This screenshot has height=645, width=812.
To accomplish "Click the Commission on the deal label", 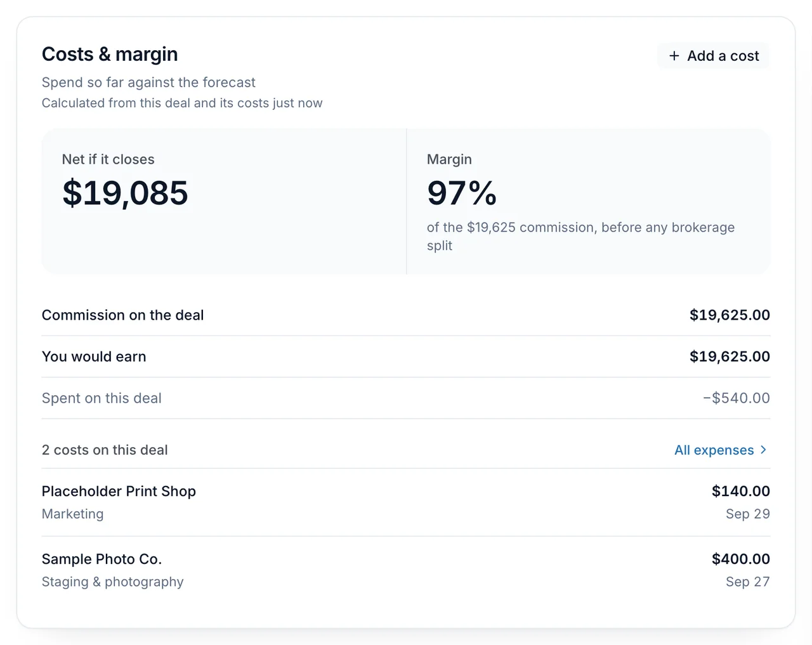I will pos(122,315).
